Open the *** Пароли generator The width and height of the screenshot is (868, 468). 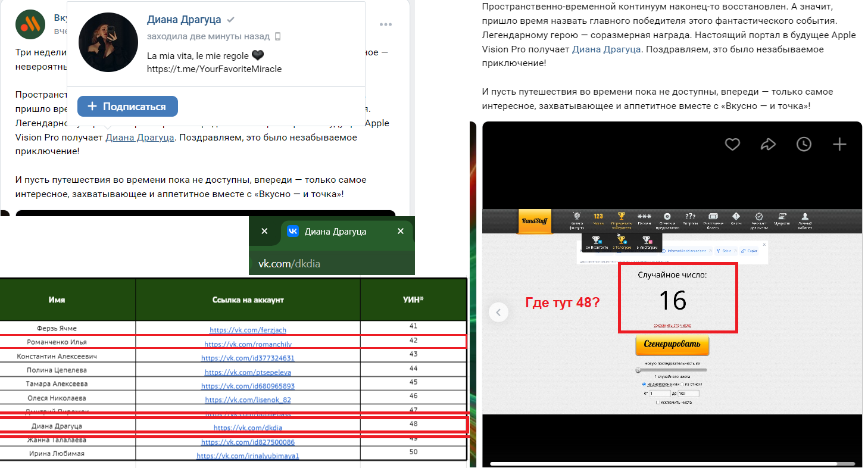[644, 220]
